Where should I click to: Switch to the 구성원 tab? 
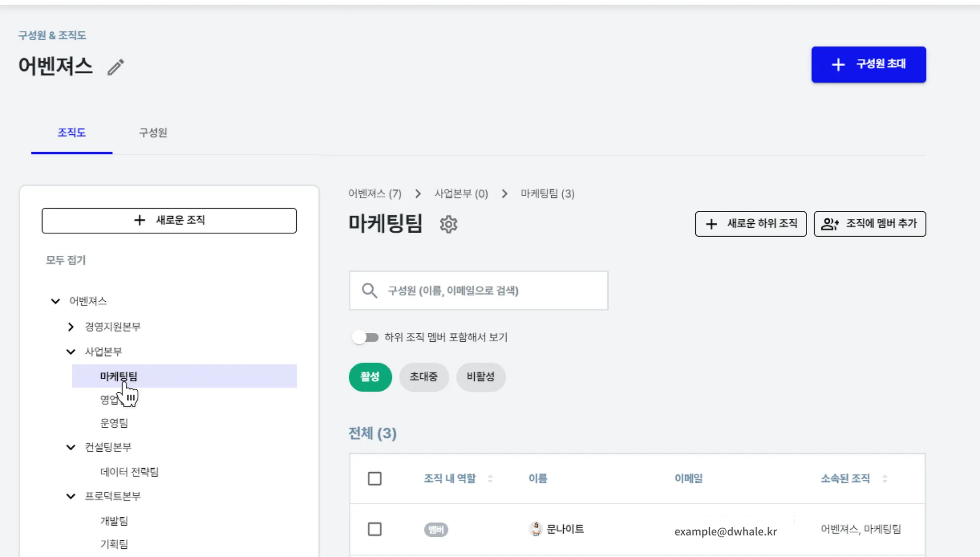coord(153,133)
